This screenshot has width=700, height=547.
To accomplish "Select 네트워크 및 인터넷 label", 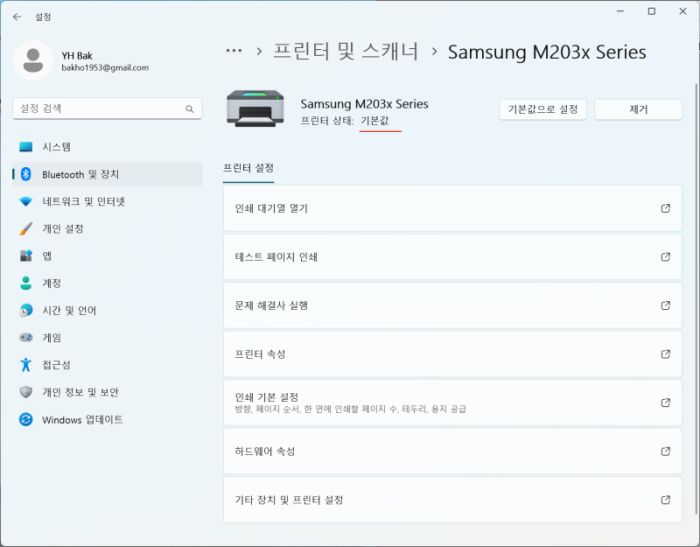I will coord(83,201).
